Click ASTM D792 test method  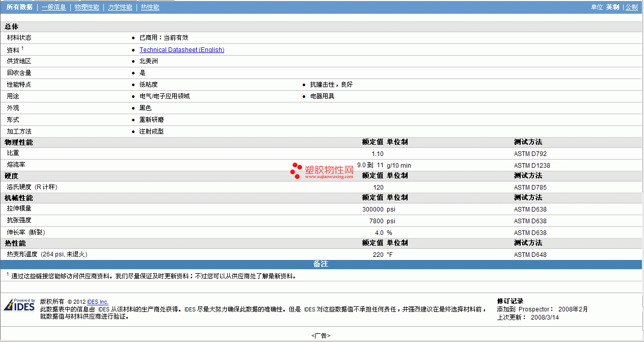(x=530, y=154)
